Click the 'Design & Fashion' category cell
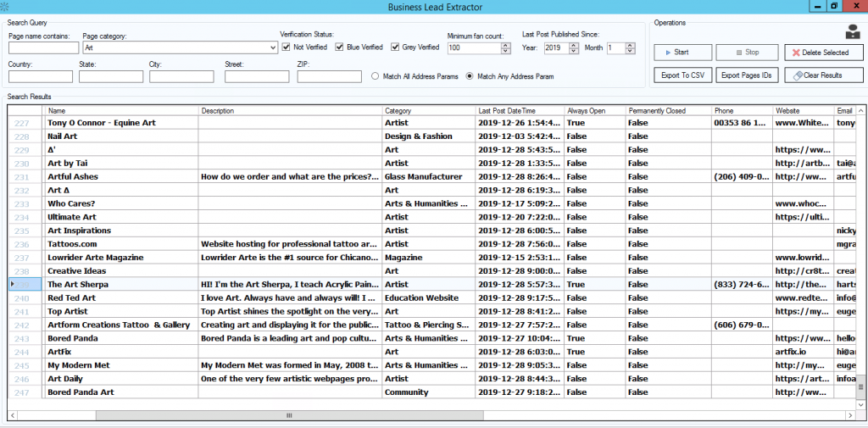Screen dimensions: 868x428 coord(428,136)
